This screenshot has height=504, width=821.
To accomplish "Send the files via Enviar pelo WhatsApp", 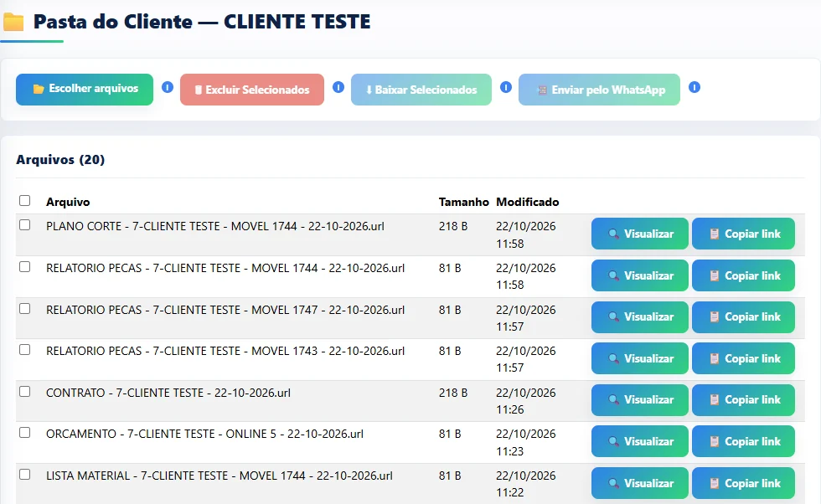I will pos(599,90).
